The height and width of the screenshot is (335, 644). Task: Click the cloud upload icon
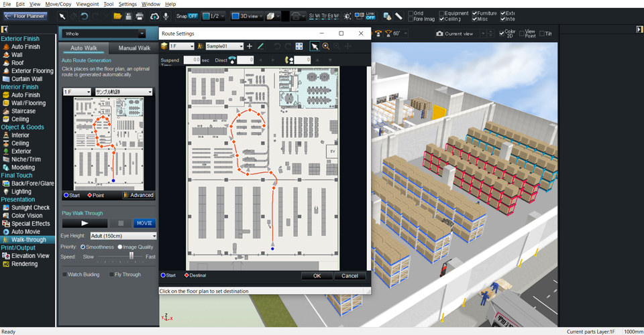pyautogui.click(x=154, y=15)
